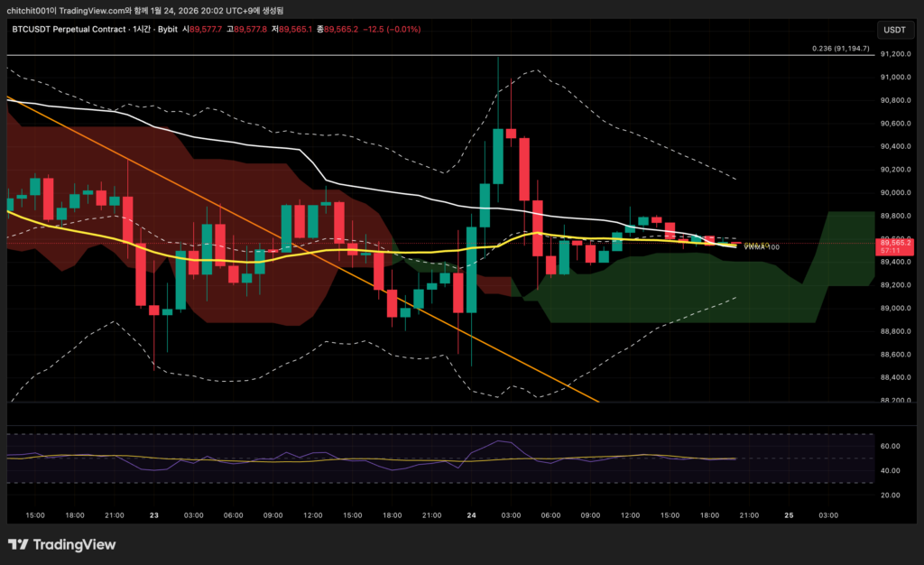Screen dimensions: 924x565
Task: Select the purple RSI line peak
Action: click(x=504, y=441)
